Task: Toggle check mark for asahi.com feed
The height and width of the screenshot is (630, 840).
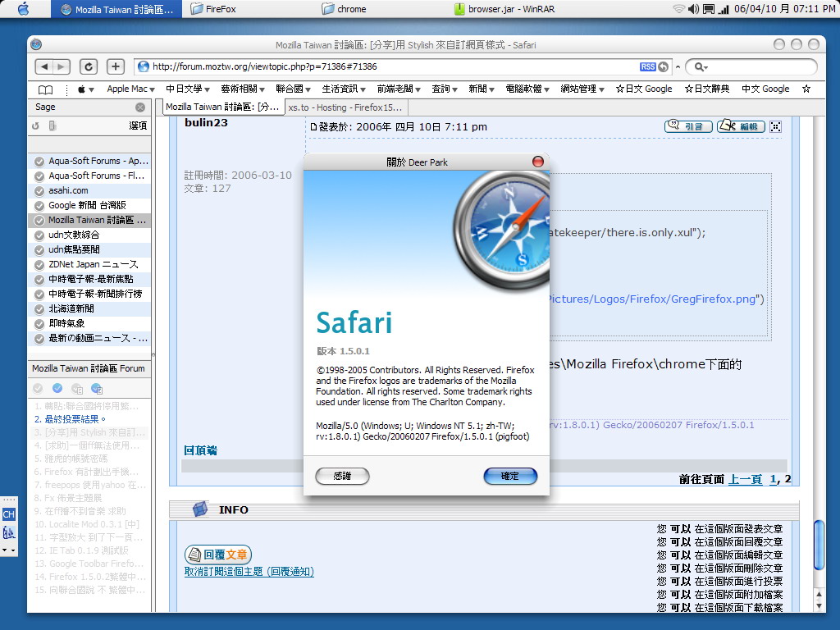Action: pos(39,190)
